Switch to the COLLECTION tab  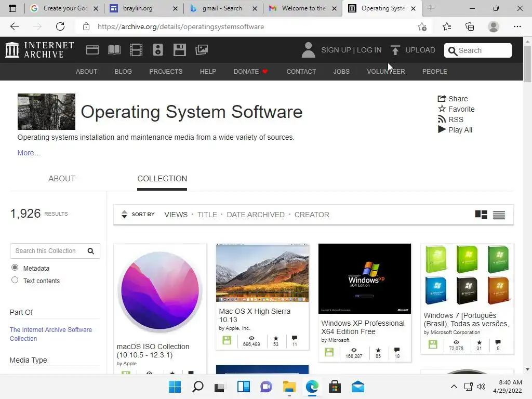[x=162, y=179]
